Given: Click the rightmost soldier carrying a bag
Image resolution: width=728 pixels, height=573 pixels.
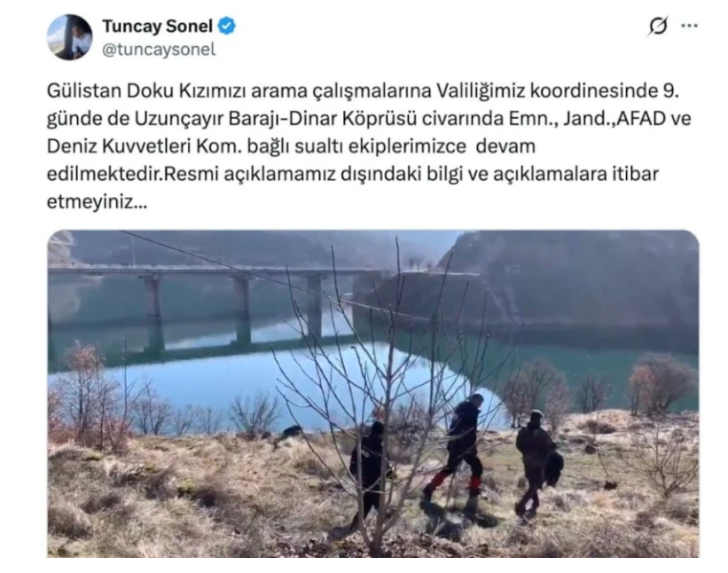Looking at the screenshot, I should [x=537, y=463].
